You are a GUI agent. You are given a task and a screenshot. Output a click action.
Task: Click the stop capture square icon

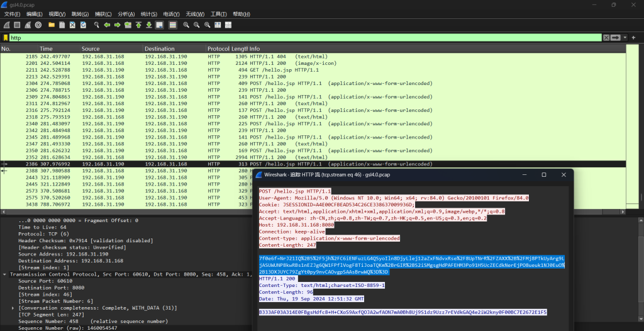point(18,25)
